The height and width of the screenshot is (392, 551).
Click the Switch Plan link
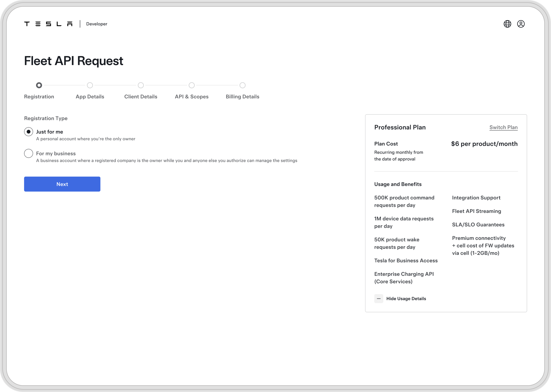(504, 127)
